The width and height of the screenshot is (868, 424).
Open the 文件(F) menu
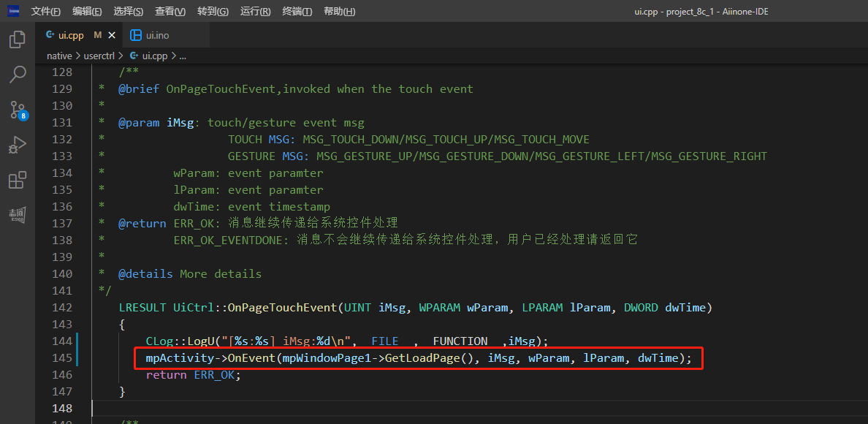pos(46,12)
